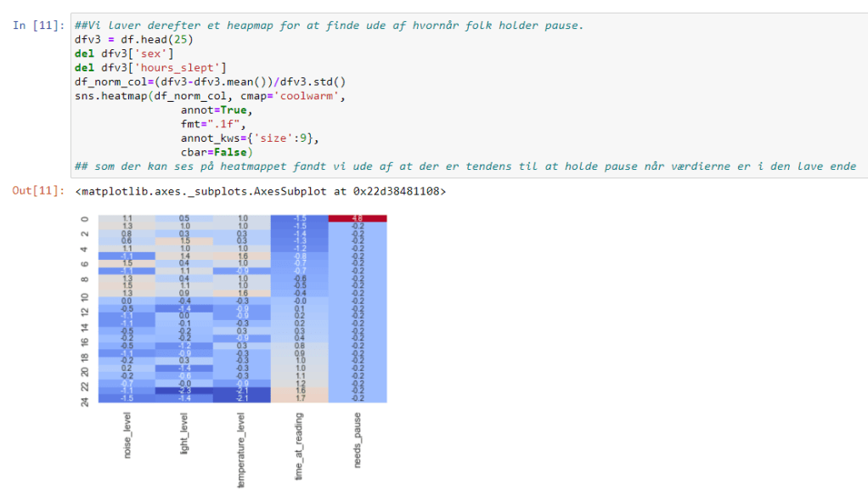Click the time_at_reading axis label
Viewport: 868px width, 501px height.
click(x=300, y=447)
